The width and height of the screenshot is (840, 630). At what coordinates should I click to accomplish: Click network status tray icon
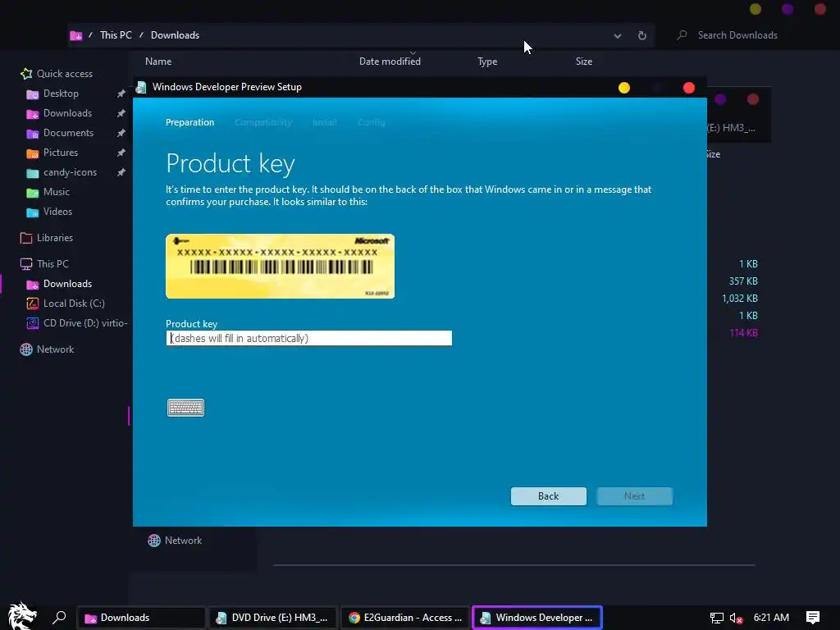click(716, 618)
